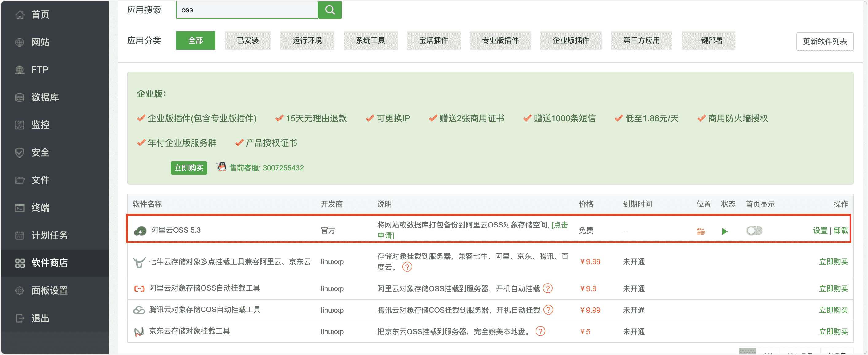Click the FTP globe icon in sidebar

[x=20, y=70]
